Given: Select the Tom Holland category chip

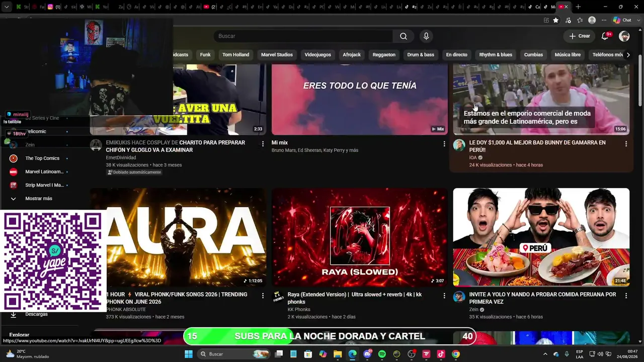Looking at the screenshot, I should [235, 55].
